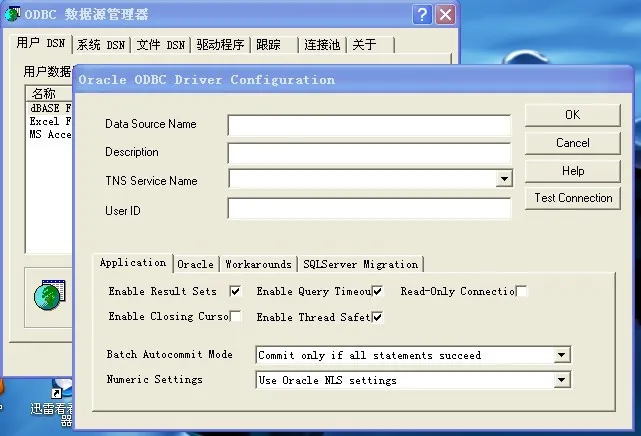Open the SQLServer Migration tab
This screenshot has width=641, height=436.
(x=361, y=264)
